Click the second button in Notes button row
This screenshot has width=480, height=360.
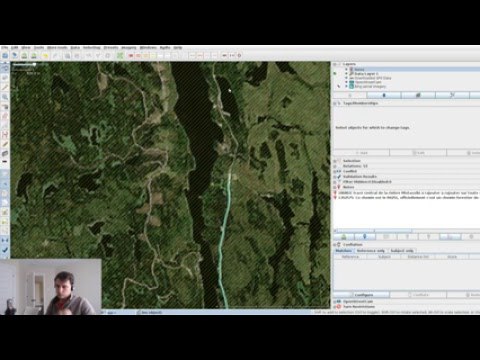pos(365,237)
